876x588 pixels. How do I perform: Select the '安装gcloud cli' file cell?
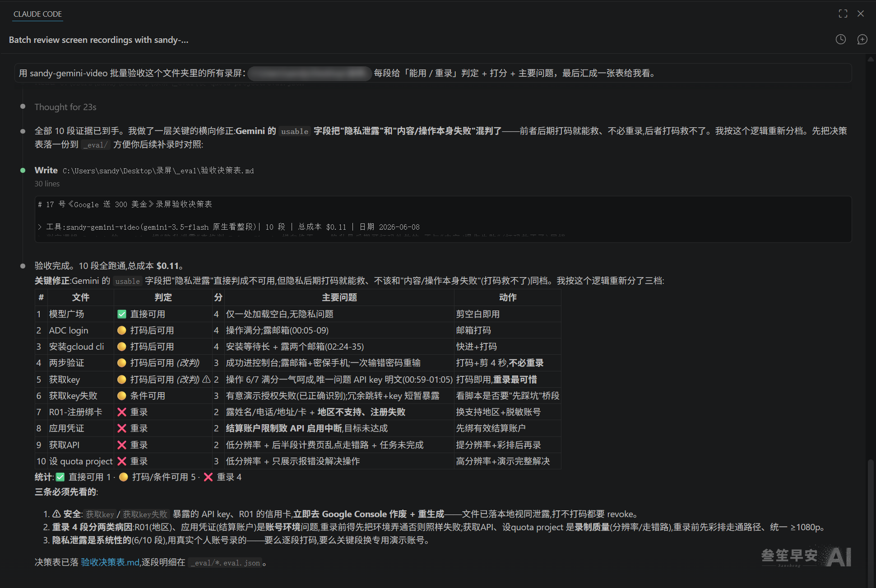click(80, 347)
